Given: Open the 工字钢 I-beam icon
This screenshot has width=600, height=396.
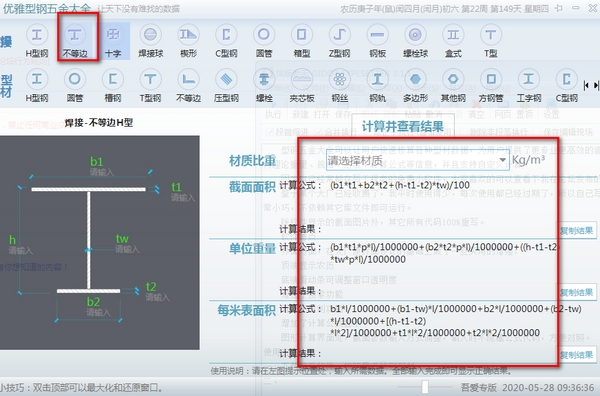Looking at the screenshot, I should pos(528,86).
